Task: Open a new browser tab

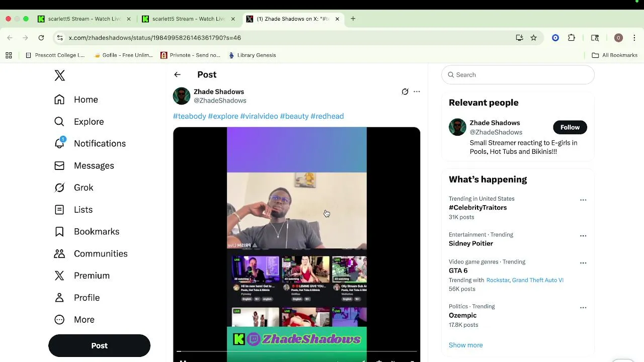Action: (353, 19)
